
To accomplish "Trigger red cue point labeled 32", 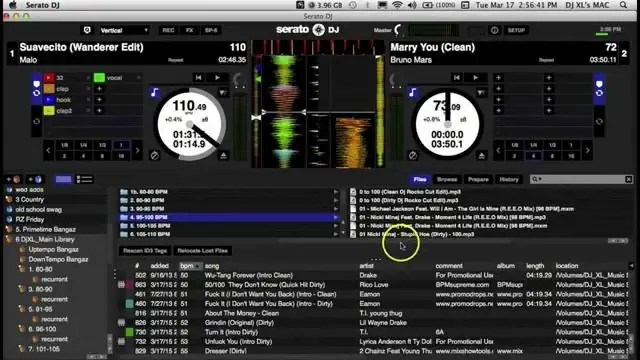I will pos(49,78).
